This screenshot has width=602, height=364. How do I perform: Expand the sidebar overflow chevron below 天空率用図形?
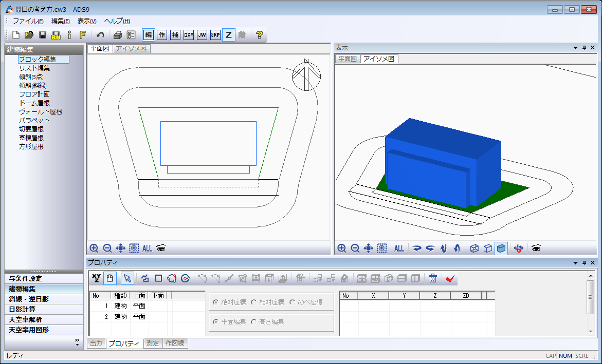point(77,342)
